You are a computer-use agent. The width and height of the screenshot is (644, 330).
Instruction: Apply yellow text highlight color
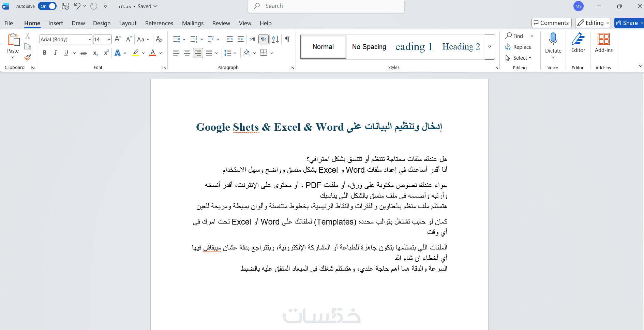pyautogui.click(x=136, y=53)
